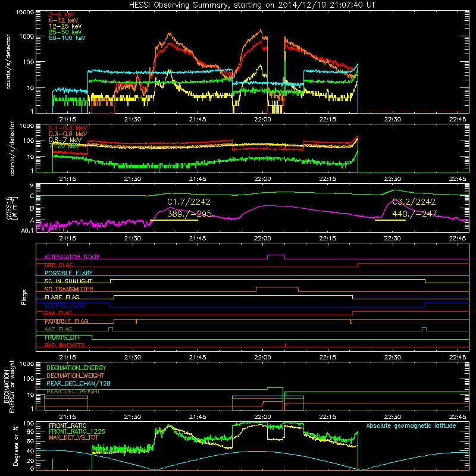Click the cyan '50-100 keV' legend label

click(x=67, y=37)
